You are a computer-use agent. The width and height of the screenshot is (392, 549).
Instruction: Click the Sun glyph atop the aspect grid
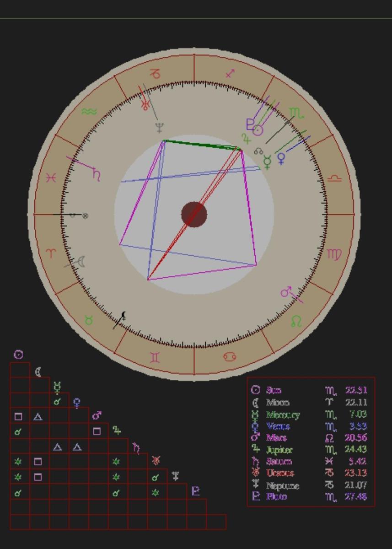[18, 355]
